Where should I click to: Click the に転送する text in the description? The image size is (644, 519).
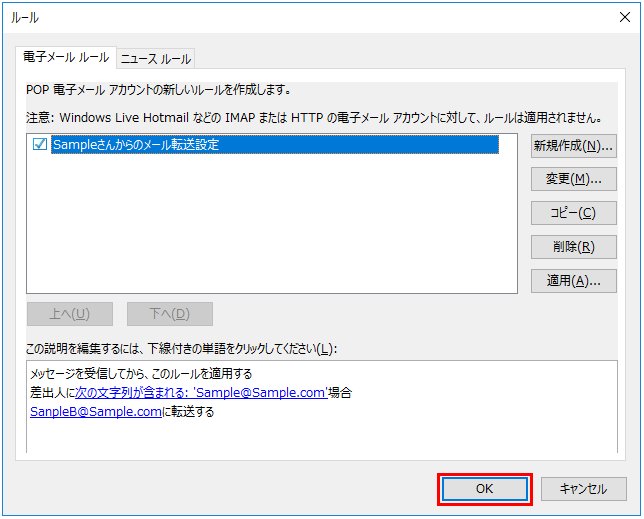pyautogui.click(x=188, y=411)
